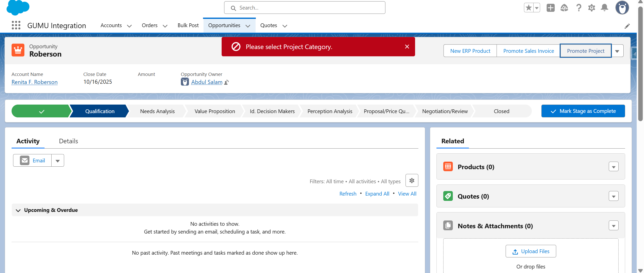The height and width of the screenshot is (273, 644).
Task: Collapse the Upcoming & Overdue section
Action: coord(18,210)
